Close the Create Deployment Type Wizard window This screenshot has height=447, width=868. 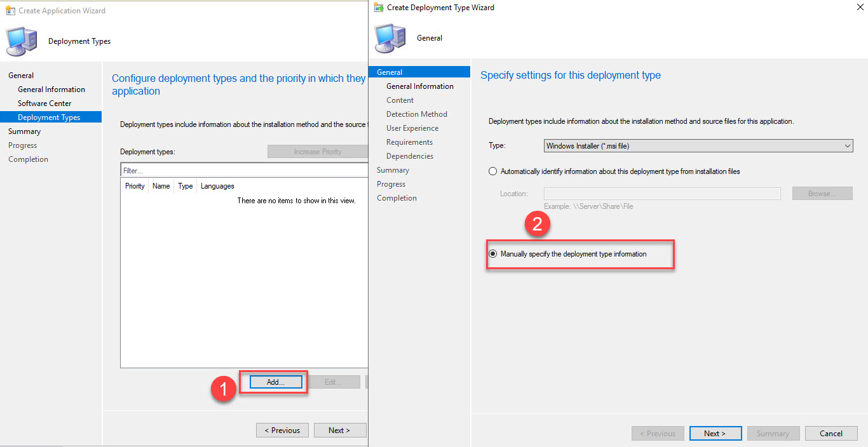tap(860, 7)
